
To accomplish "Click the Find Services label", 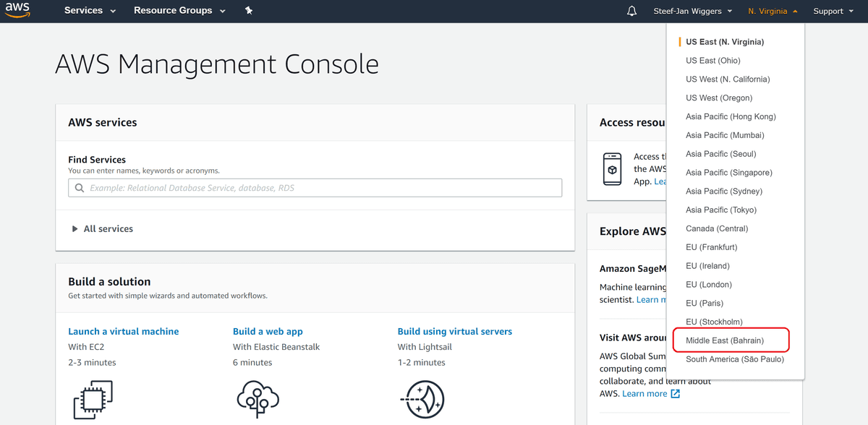I will click(x=97, y=160).
